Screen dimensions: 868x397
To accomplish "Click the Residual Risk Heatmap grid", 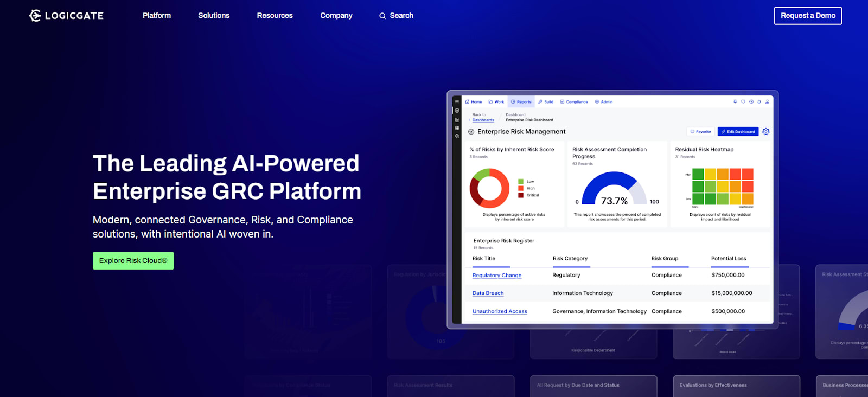I will pyautogui.click(x=723, y=187).
